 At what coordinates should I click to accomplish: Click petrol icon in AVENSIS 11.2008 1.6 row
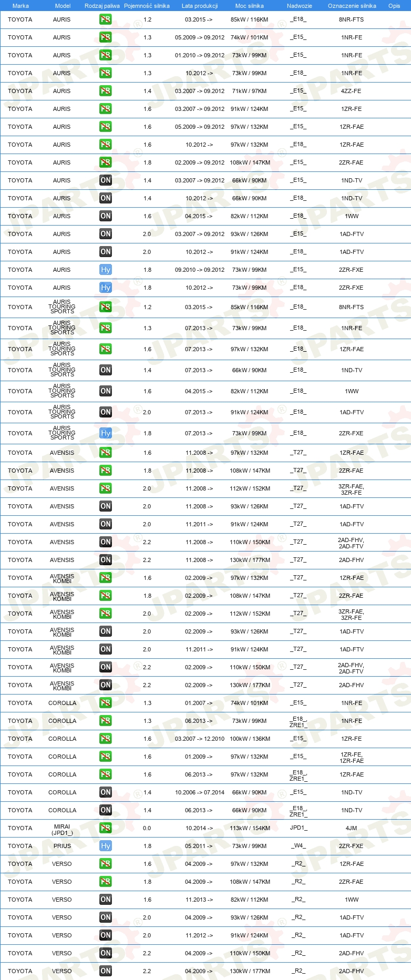point(105,453)
